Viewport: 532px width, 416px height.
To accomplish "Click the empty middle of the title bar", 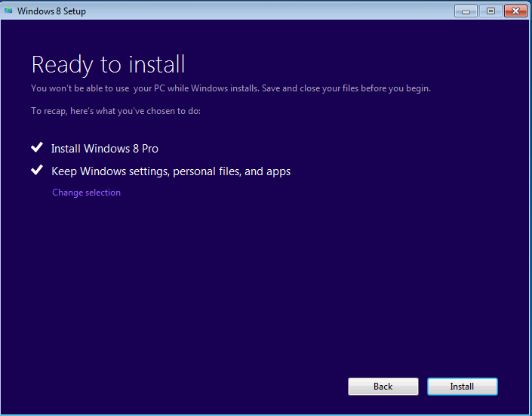I will (264, 11).
